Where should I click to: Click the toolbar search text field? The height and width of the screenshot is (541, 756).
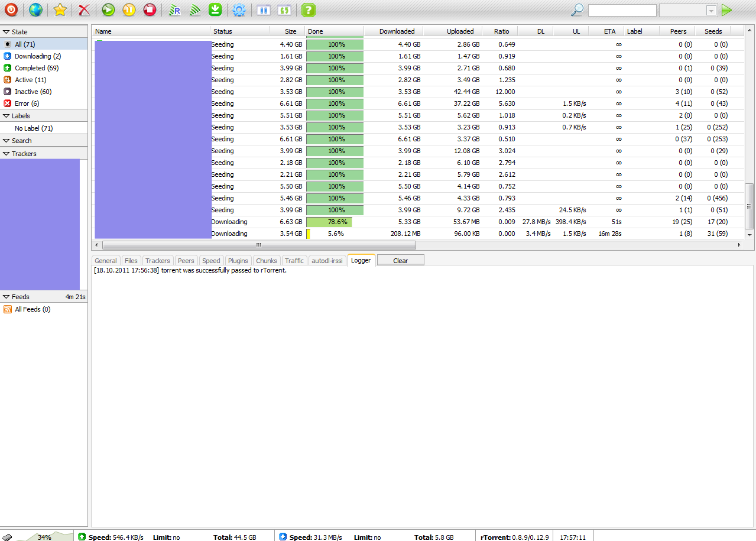pyautogui.click(x=622, y=11)
